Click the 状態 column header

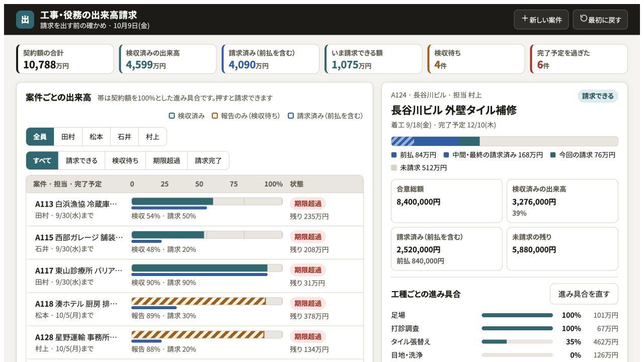[x=297, y=184]
